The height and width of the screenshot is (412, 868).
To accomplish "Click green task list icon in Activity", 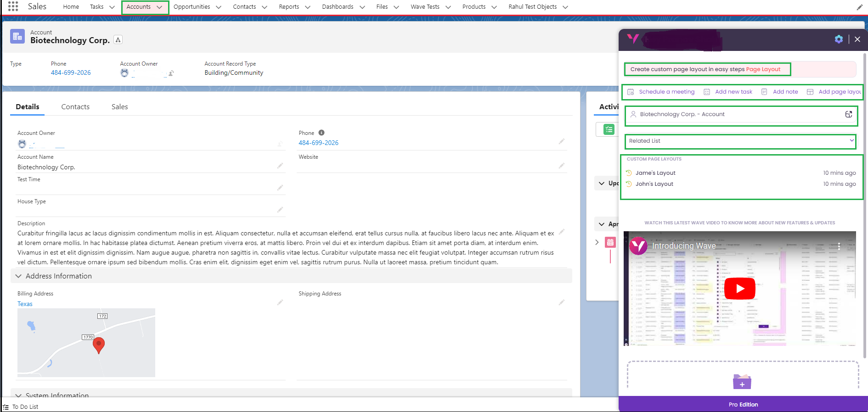I will coord(609,129).
